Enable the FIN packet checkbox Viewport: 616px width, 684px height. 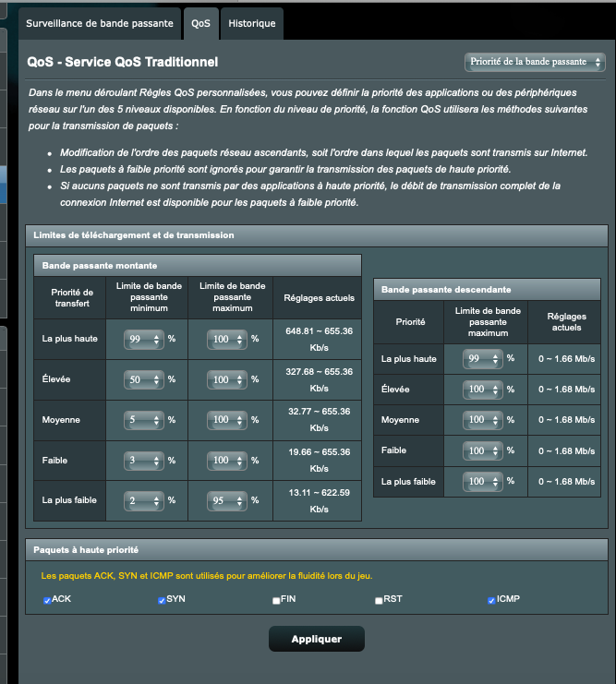tap(276, 601)
